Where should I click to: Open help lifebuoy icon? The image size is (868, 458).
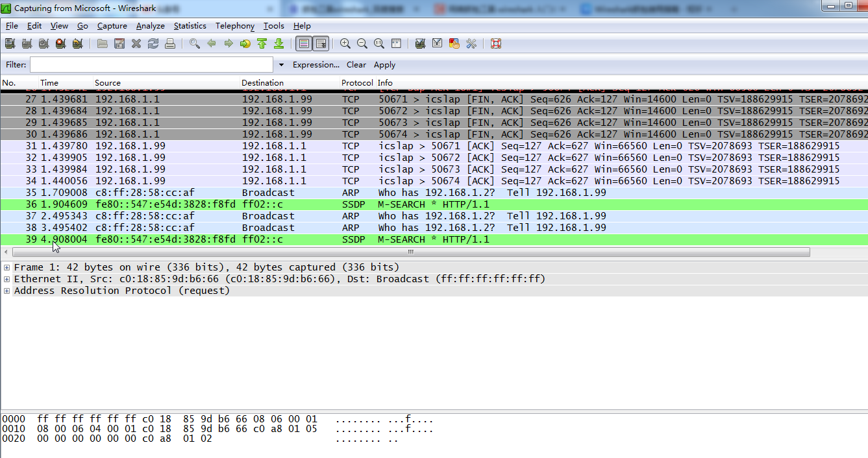point(496,43)
